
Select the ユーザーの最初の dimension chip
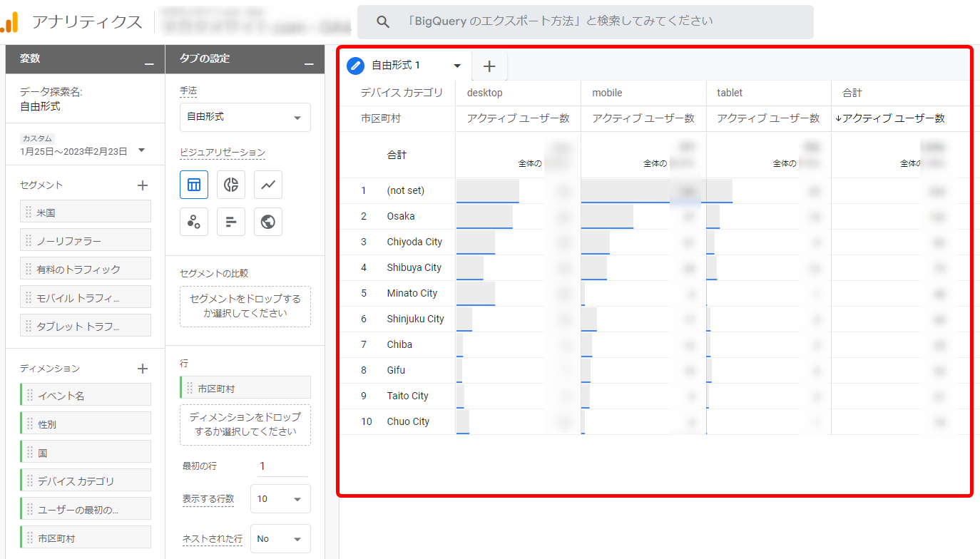click(86, 509)
